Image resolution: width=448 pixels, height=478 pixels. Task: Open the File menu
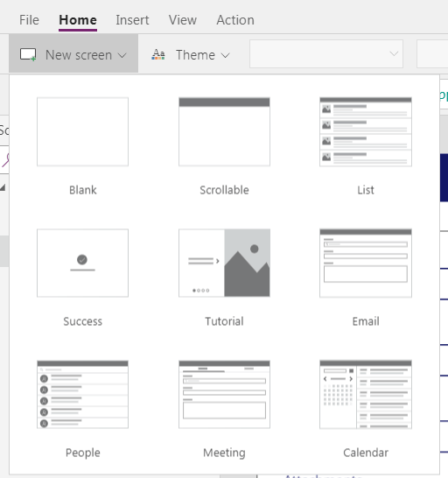29,20
